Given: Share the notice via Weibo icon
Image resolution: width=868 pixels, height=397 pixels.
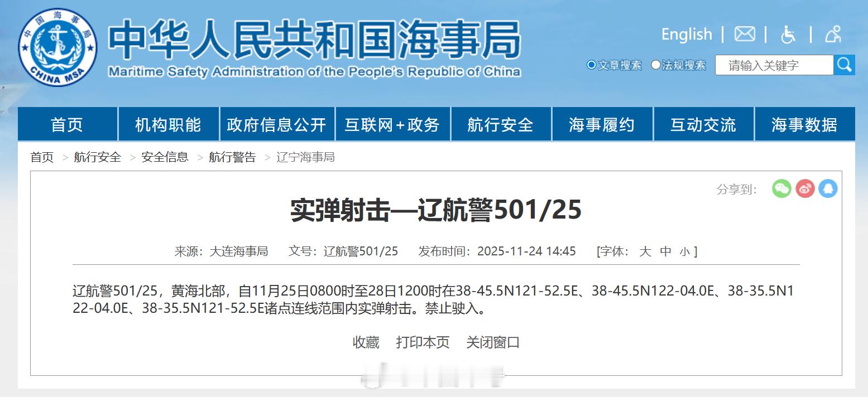Looking at the screenshot, I should (805, 188).
